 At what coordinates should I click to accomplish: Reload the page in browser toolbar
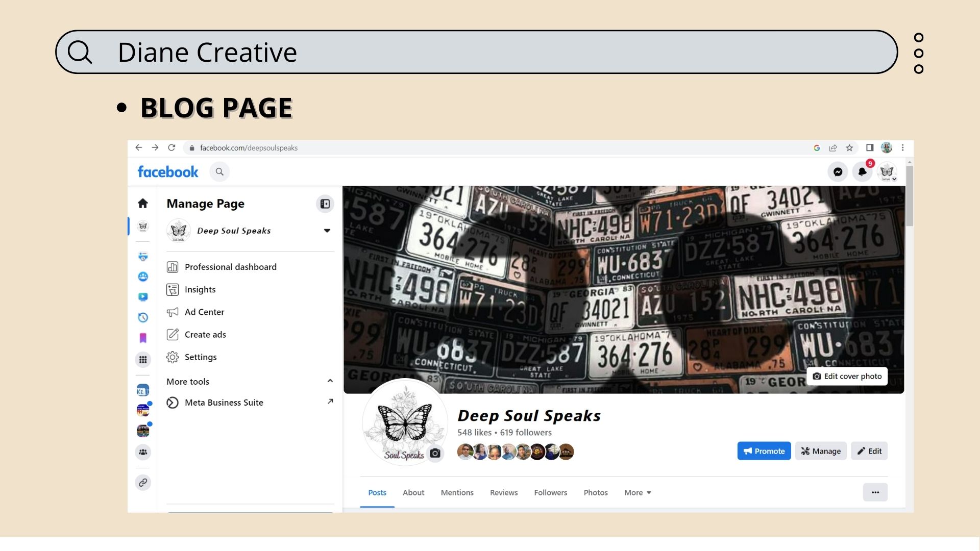(171, 148)
